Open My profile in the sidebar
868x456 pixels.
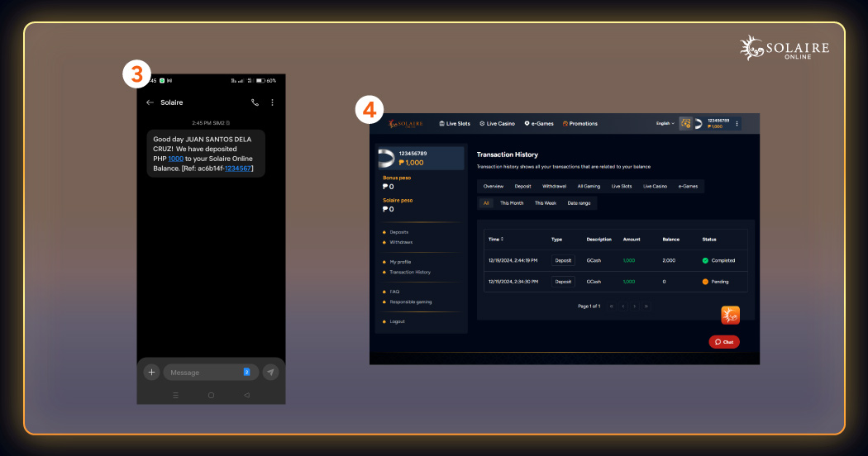point(399,262)
